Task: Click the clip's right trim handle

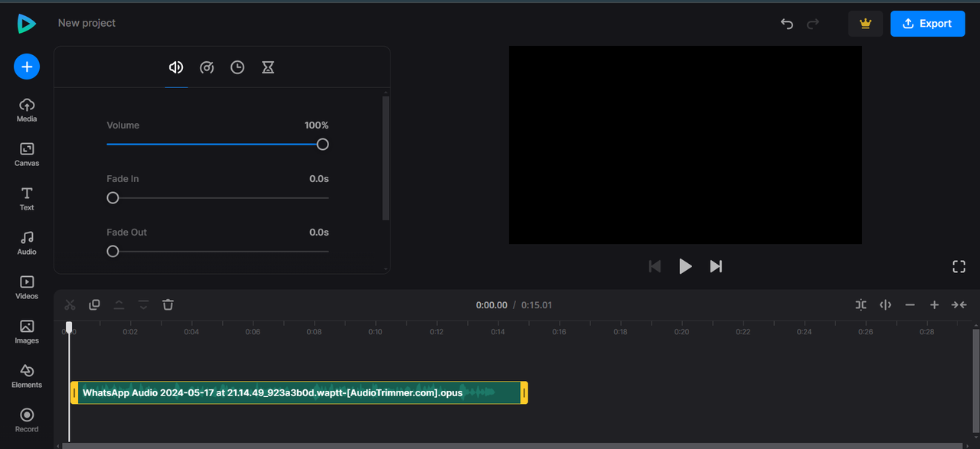Action: click(524, 392)
